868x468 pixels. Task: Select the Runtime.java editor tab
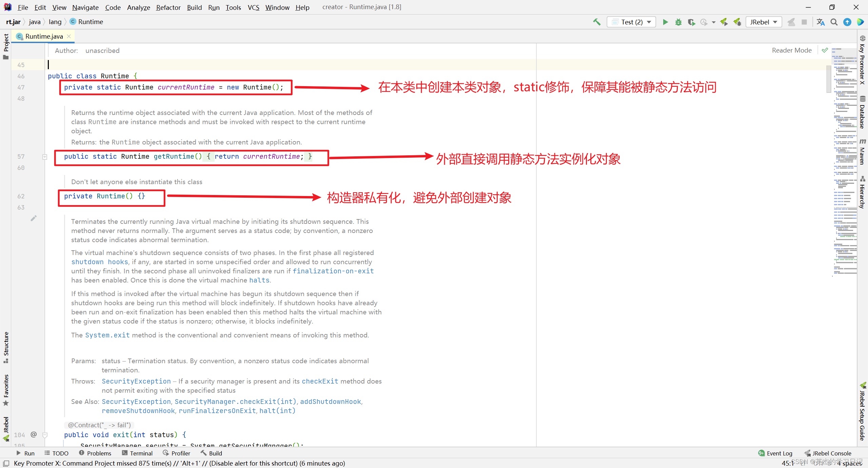pos(44,36)
